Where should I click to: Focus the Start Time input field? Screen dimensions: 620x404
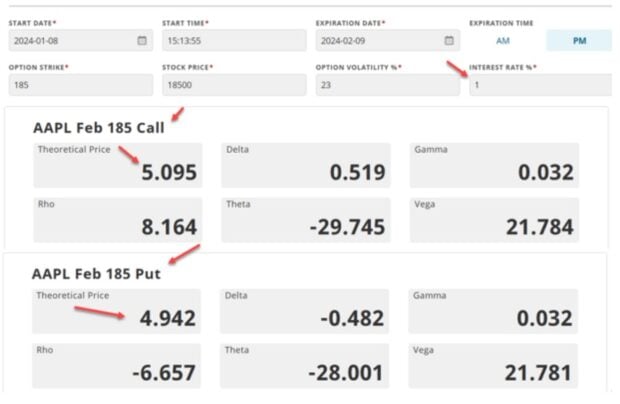coord(233,41)
